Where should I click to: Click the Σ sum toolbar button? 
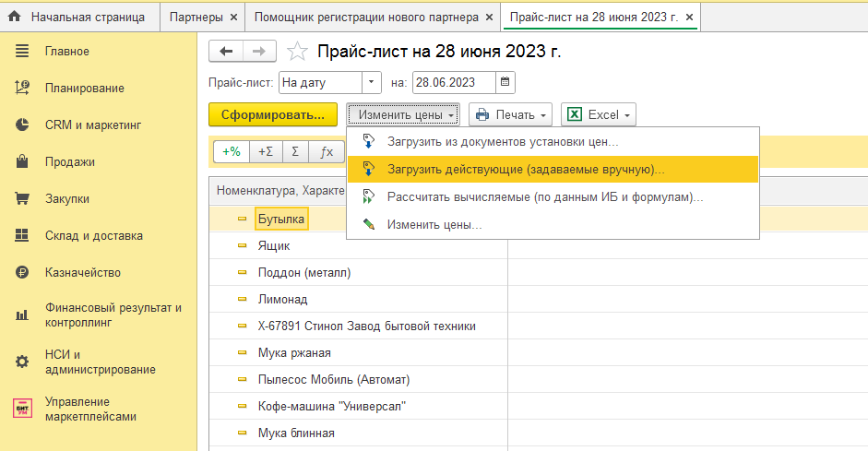(x=294, y=151)
